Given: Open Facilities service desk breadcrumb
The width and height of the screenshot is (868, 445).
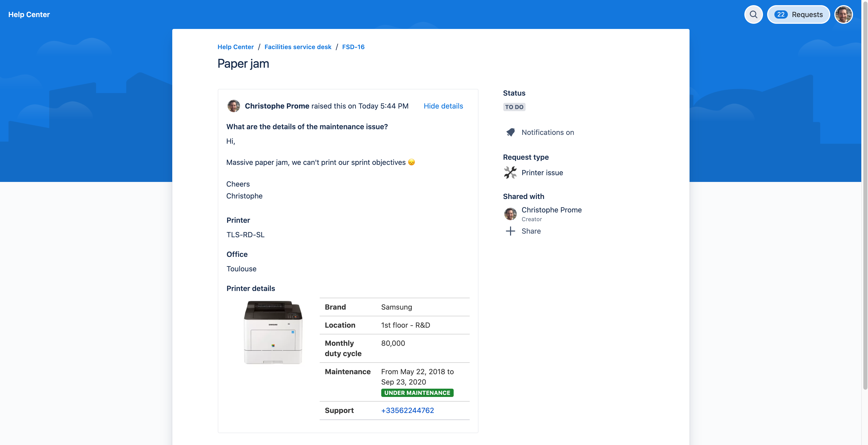Looking at the screenshot, I should (x=297, y=47).
